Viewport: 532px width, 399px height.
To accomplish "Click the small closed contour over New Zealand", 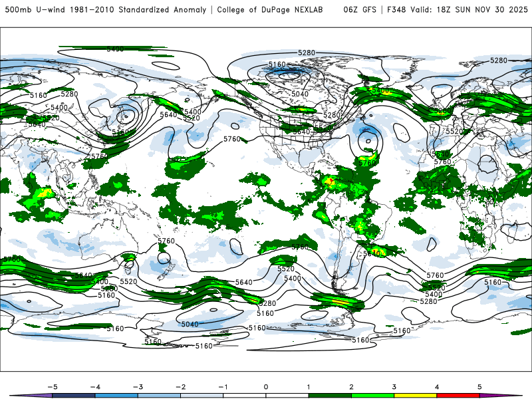I will pos(164,258).
